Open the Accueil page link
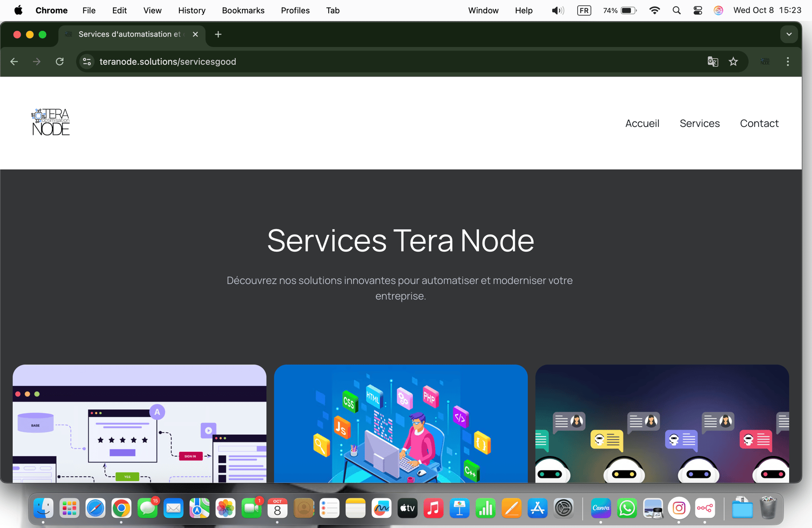This screenshot has height=528, width=812. tap(642, 123)
